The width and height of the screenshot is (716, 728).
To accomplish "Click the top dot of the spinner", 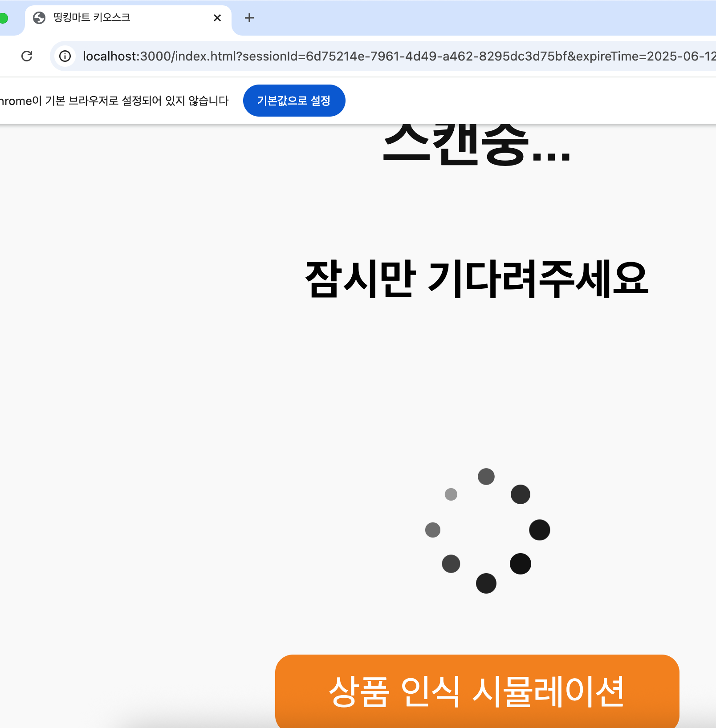I will [486, 477].
